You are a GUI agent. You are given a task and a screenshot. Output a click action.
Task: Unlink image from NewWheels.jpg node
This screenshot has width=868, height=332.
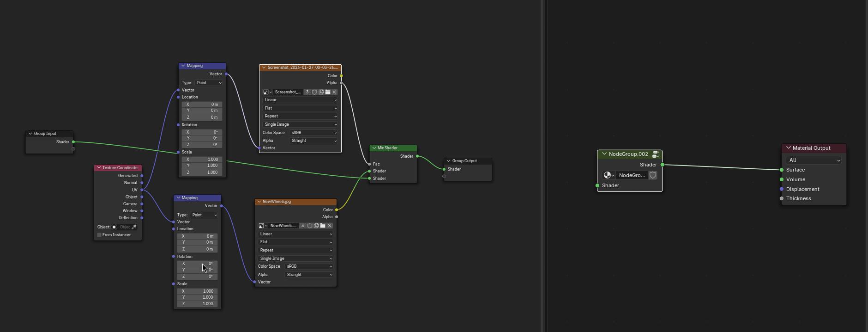tap(330, 226)
